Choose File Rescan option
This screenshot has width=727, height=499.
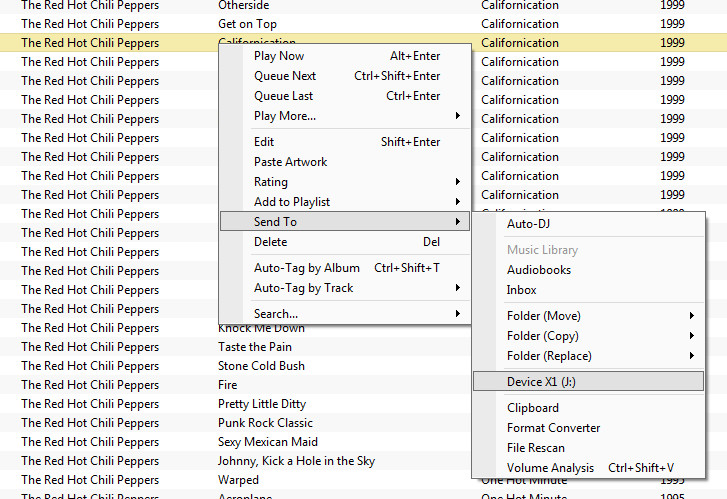click(588, 448)
